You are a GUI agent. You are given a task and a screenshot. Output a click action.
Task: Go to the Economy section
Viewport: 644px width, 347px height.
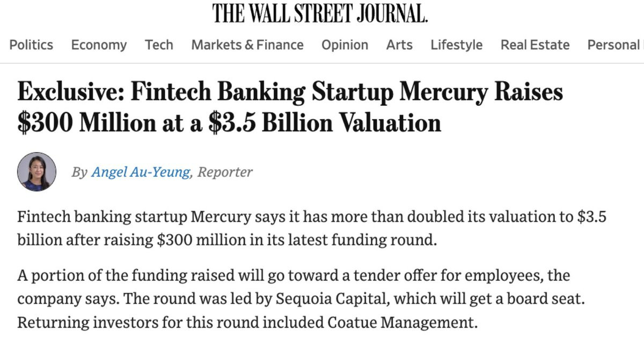pos(99,45)
